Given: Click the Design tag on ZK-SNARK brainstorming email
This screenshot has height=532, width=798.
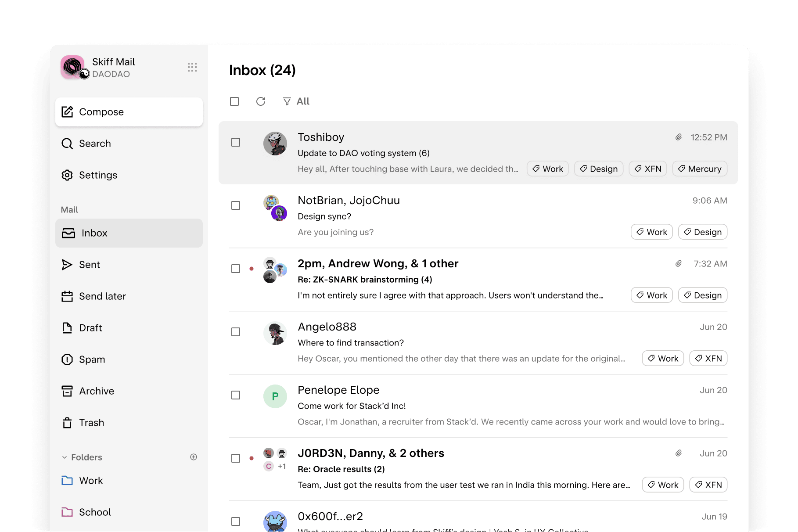Looking at the screenshot, I should pyautogui.click(x=703, y=295).
